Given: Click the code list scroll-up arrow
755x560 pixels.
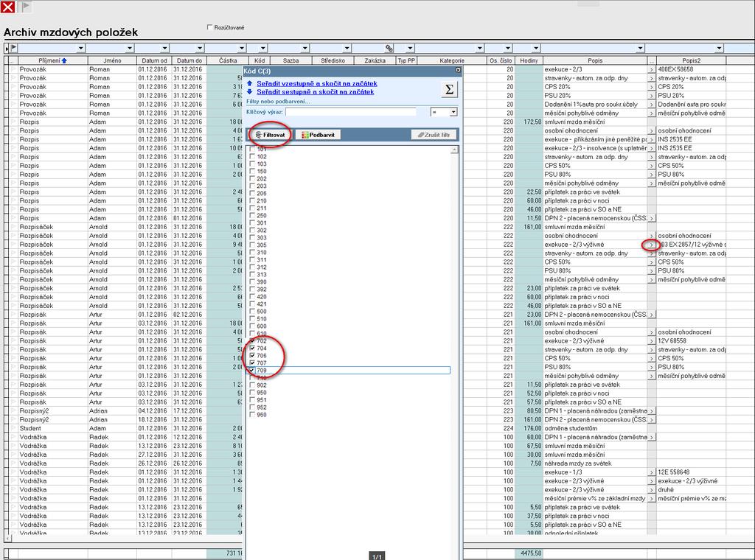Looking at the screenshot, I should click(x=454, y=150).
